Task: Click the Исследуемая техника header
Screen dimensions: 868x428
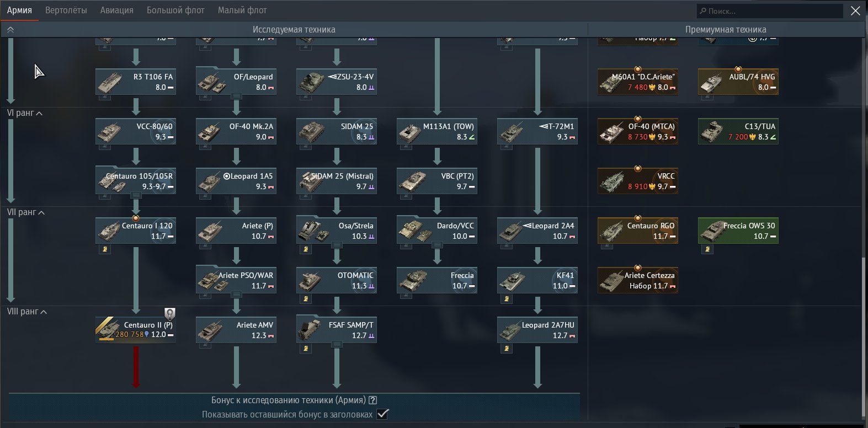Action: click(294, 30)
